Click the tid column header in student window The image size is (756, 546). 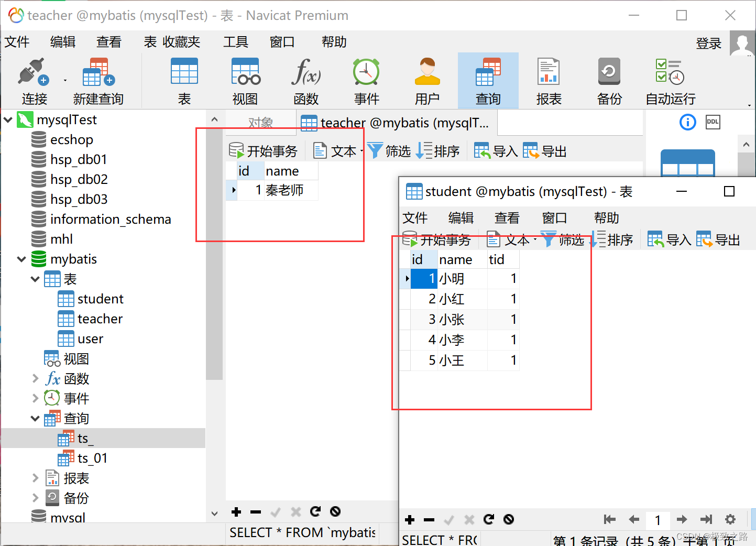(x=503, y=259)
